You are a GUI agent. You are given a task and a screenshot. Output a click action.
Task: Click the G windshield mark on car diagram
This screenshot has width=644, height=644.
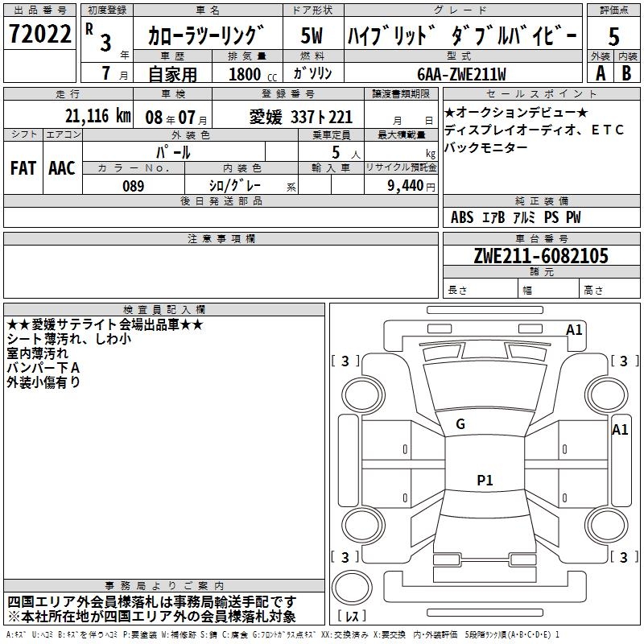460,424
